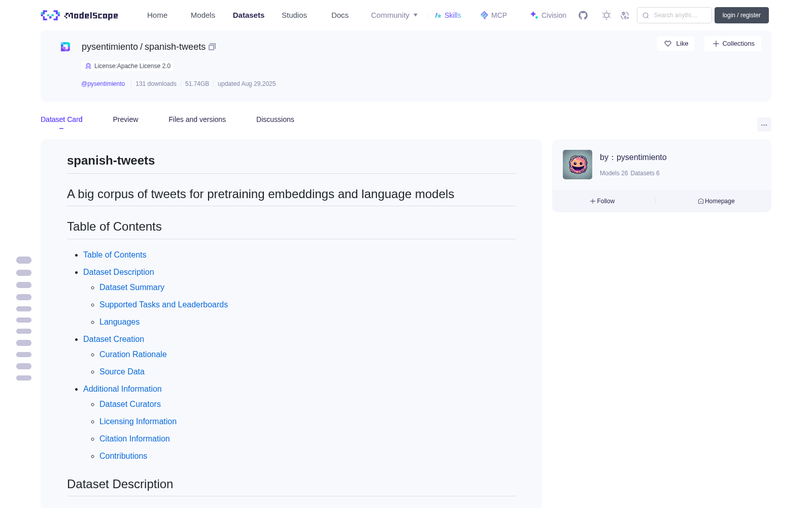Click the Like heart icon

[668, 44]
